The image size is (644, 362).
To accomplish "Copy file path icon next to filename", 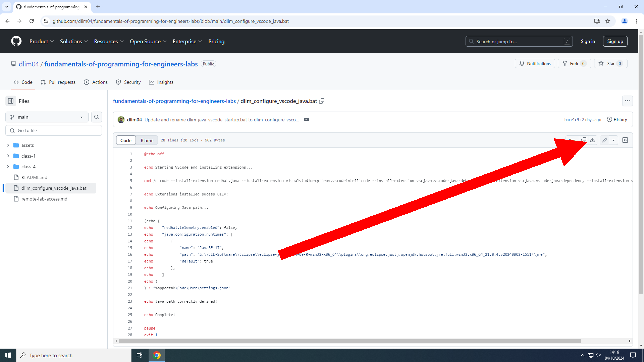I will pyautogui.click(x=322, y=101).
